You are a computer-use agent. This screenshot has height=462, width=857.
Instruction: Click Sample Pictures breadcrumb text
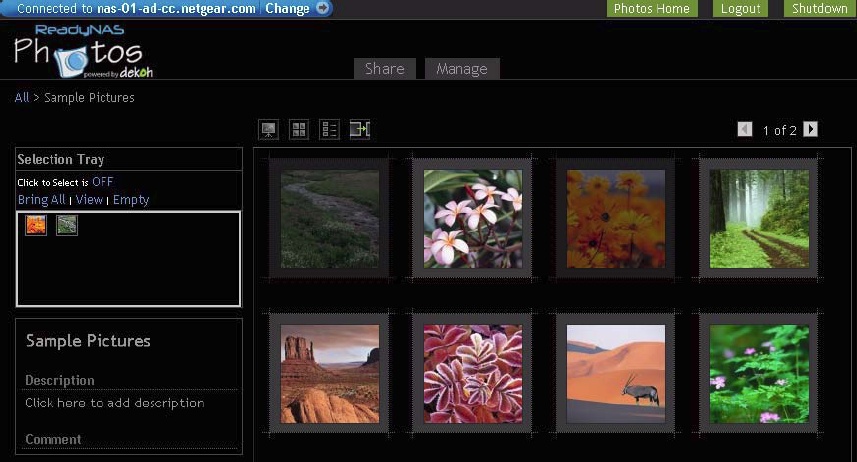click(x=89, y=97)
